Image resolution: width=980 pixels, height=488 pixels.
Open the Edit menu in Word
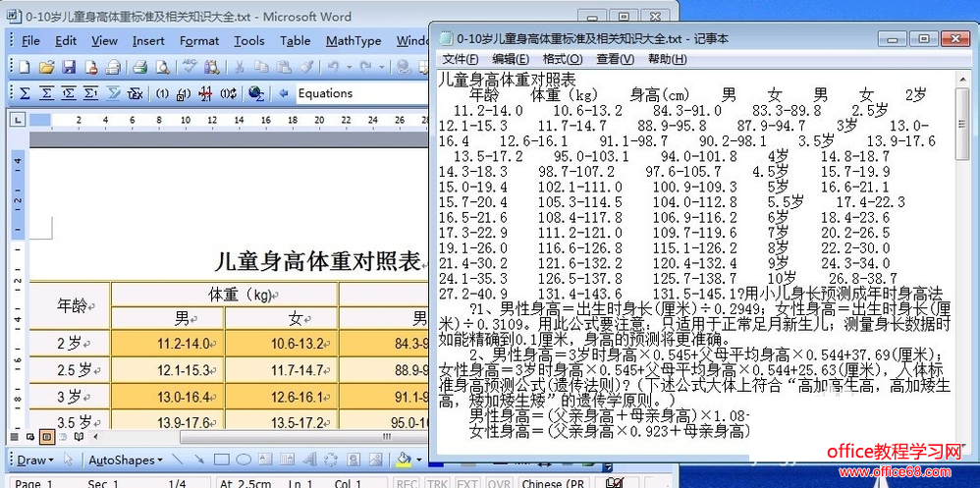[66, 41]
